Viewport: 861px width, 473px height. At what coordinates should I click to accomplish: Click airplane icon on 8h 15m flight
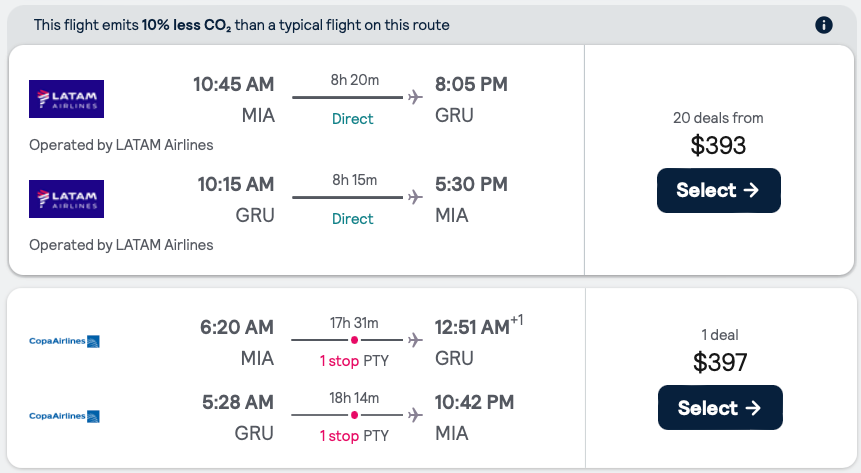point(415,197)
